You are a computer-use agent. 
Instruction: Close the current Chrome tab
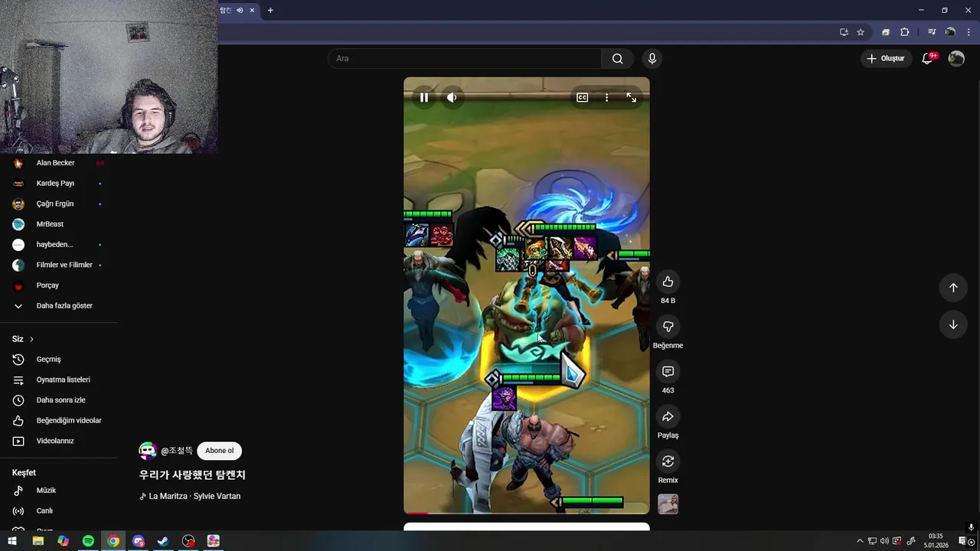tap(252, 10)
